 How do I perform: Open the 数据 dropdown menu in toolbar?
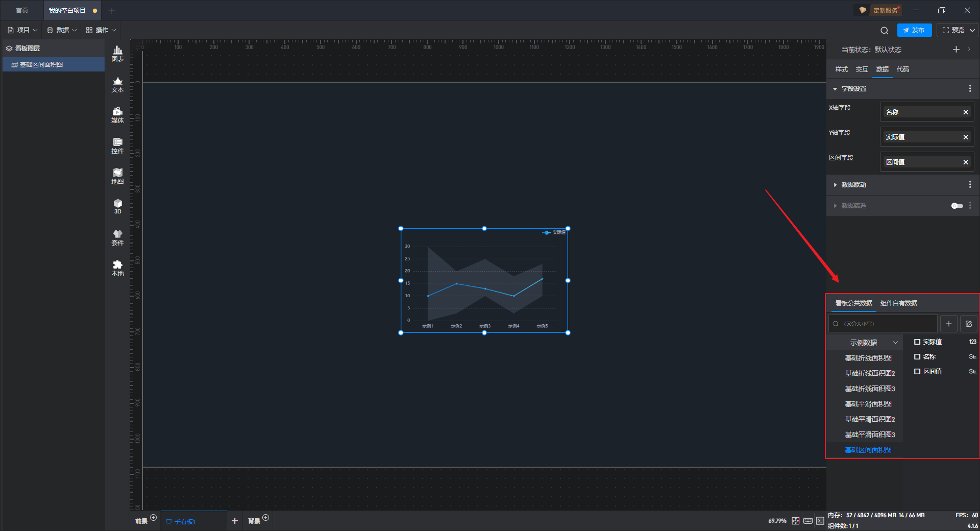click(x=62, y=30)
